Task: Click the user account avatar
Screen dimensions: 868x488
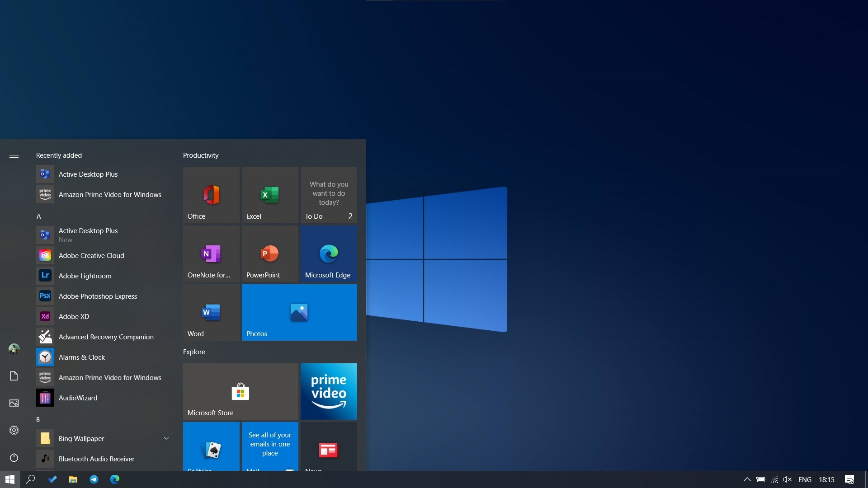Action: (x=14, y=349)
